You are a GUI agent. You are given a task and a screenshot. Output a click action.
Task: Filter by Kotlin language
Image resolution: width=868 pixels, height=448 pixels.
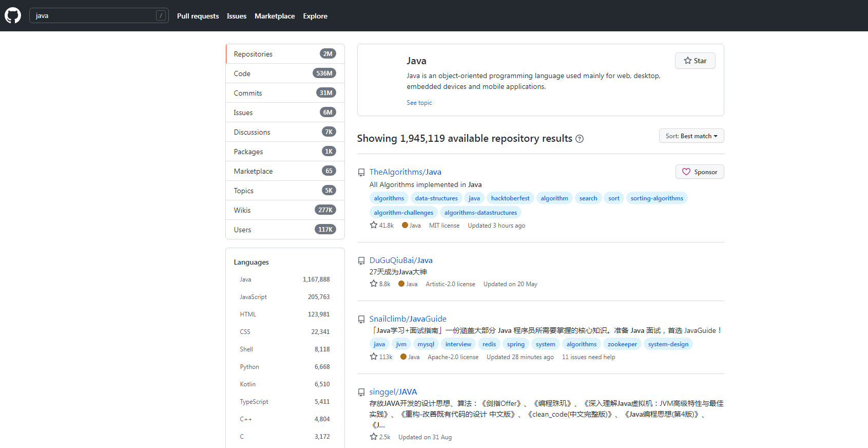tap(285, 384)
